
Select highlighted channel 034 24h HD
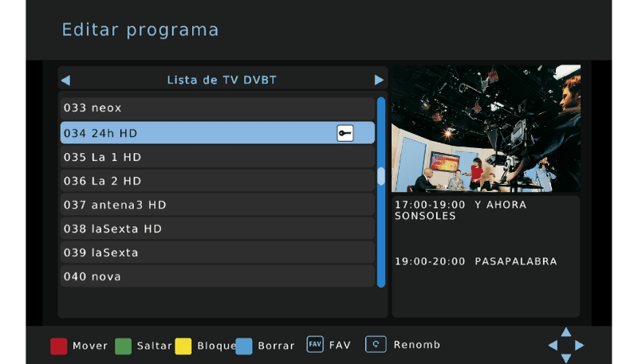coord(217,133)
